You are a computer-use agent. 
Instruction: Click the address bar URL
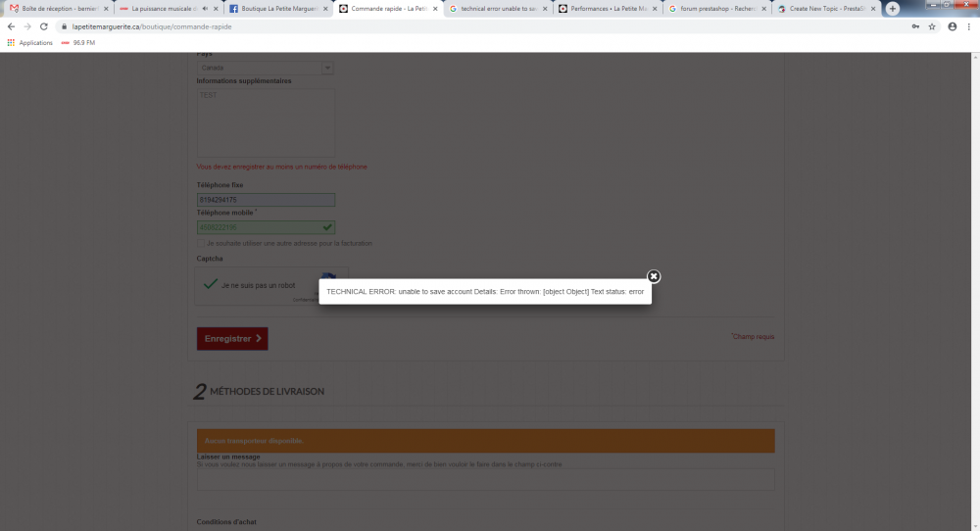point(151,26)
